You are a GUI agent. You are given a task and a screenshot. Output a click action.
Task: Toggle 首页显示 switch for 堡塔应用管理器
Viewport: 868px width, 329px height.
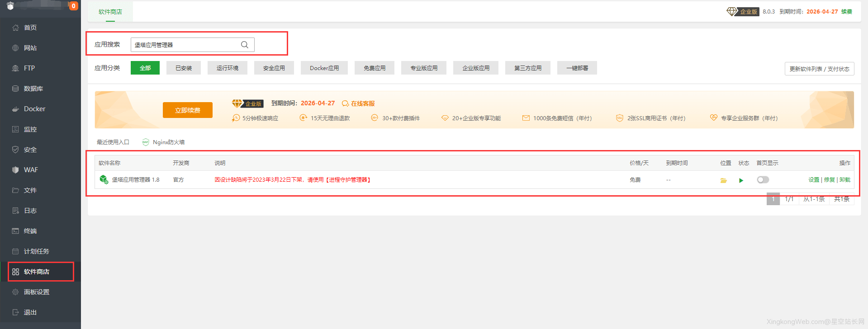coord(763,180)
